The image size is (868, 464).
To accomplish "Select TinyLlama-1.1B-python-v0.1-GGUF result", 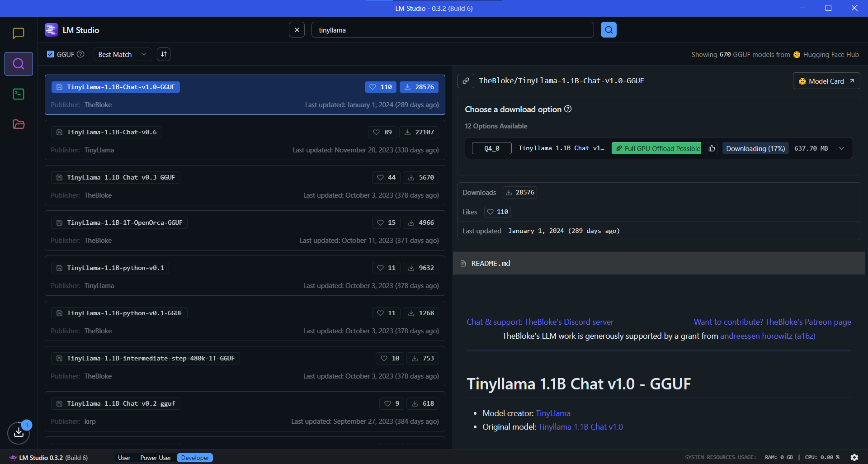I will pyautogui.click(x=245, y=321).
